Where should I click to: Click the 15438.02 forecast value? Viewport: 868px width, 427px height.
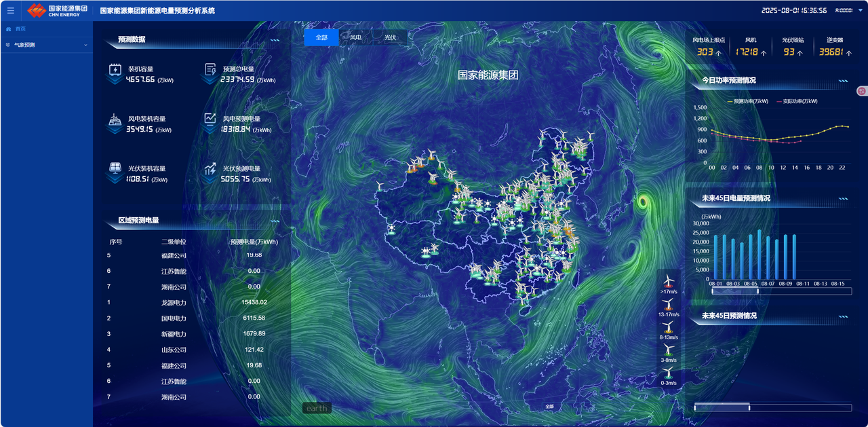(x=254, y=302)
